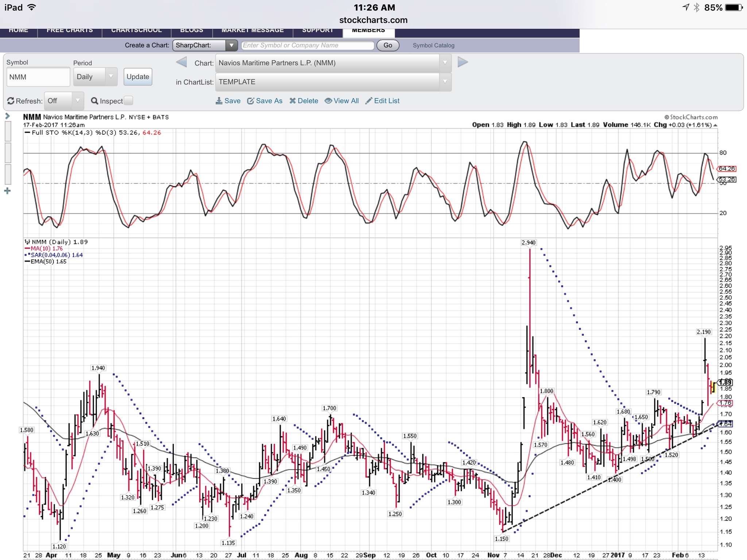Viewport: 747px width, 560px height.
Task: Click the Refresh circular arrows icon
Action: pos(11,101)
